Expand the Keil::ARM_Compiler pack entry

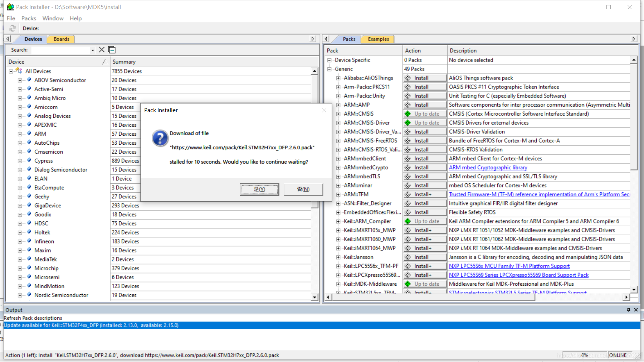coord(338,221)
